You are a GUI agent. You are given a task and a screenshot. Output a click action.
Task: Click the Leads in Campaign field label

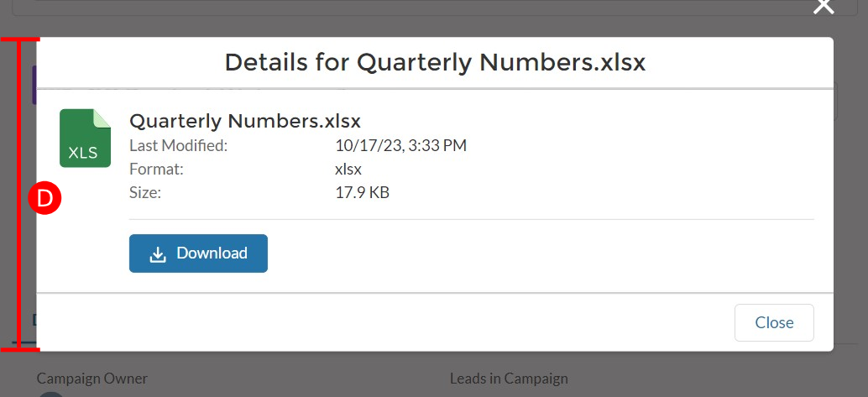pos(509,379)
